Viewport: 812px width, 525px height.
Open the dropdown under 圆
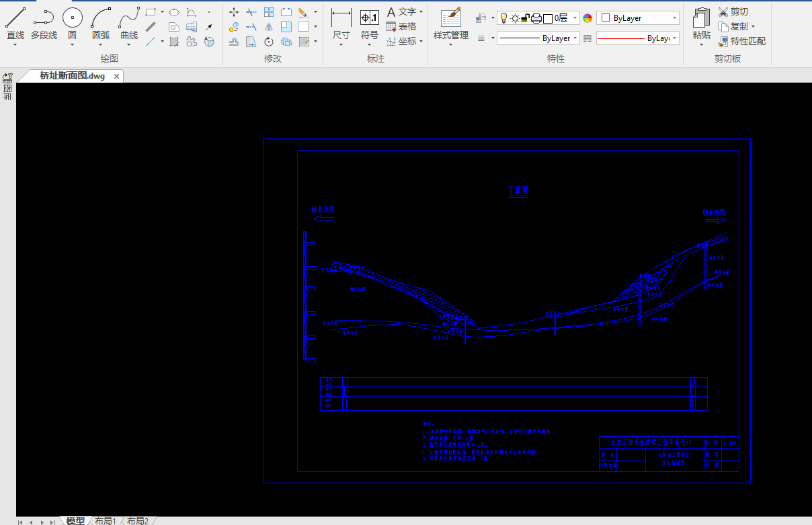pos(72,45)
